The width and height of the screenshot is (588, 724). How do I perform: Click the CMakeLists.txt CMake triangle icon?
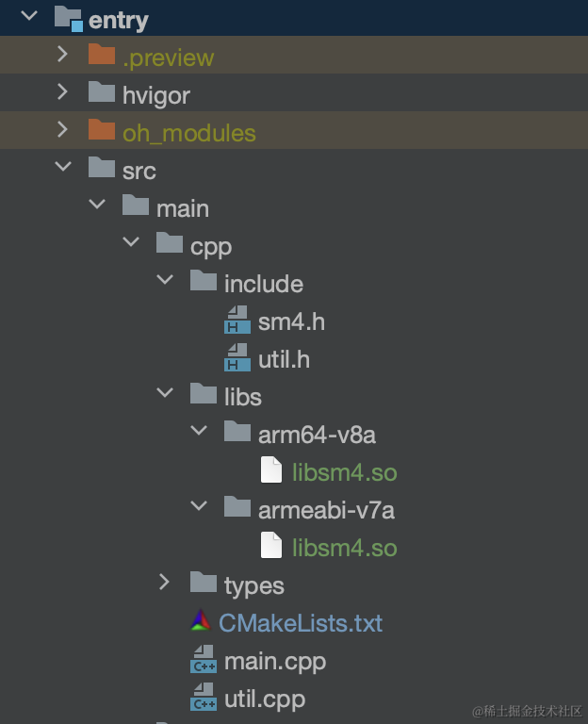202,622
